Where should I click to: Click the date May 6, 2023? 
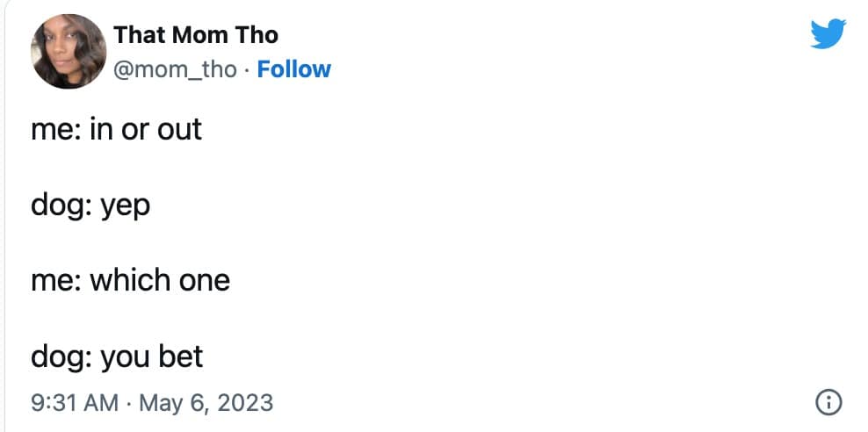pos(206,403)
